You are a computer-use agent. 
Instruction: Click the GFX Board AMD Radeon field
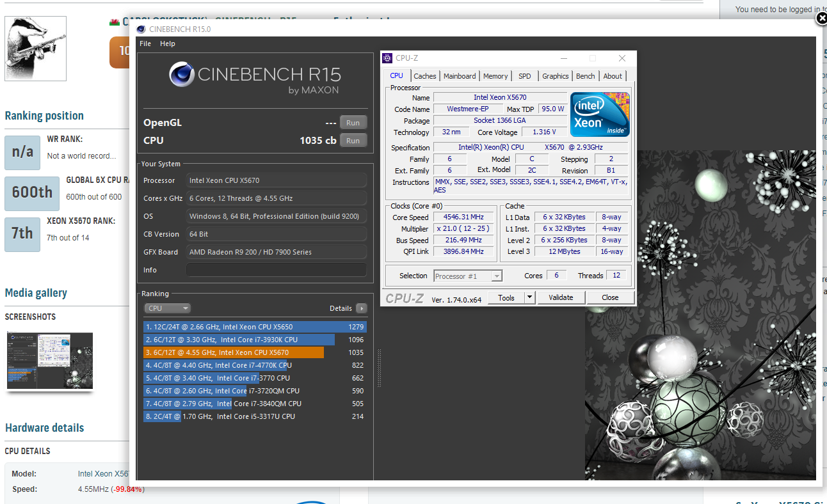click(277, 252)
